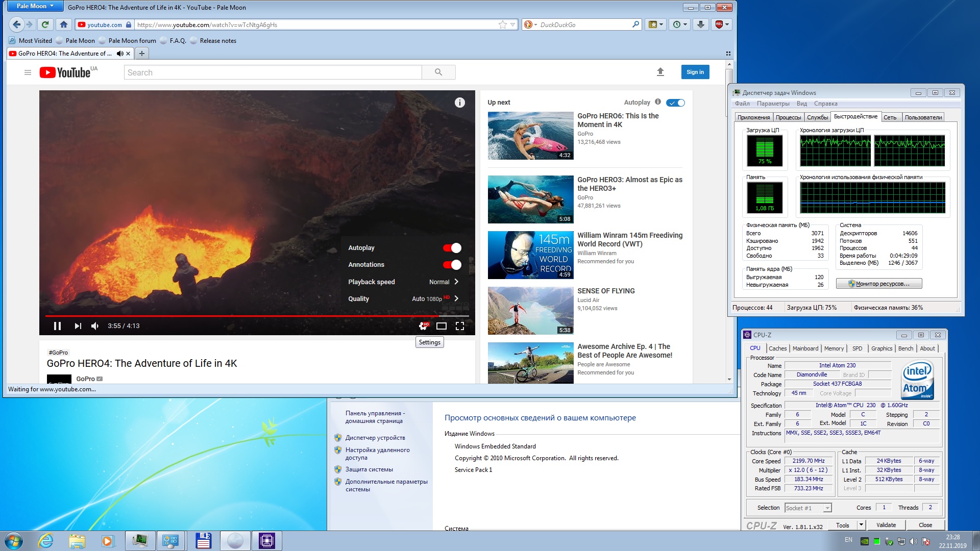Switch to CPU-Z Memory tab

coord(834,348)
